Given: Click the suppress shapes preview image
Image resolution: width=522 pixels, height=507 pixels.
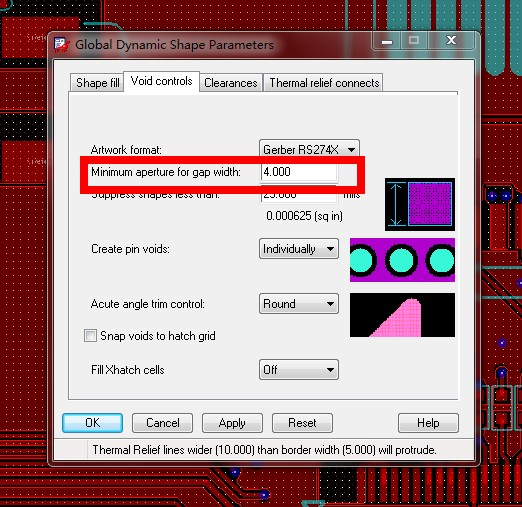Looking at the screenshot, I should click(x=420, y=204).
